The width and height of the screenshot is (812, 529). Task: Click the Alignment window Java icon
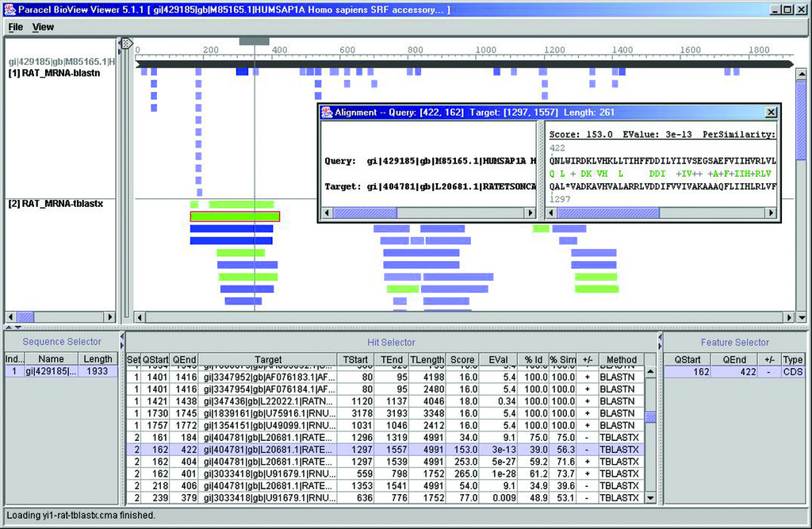pos(326,113)
